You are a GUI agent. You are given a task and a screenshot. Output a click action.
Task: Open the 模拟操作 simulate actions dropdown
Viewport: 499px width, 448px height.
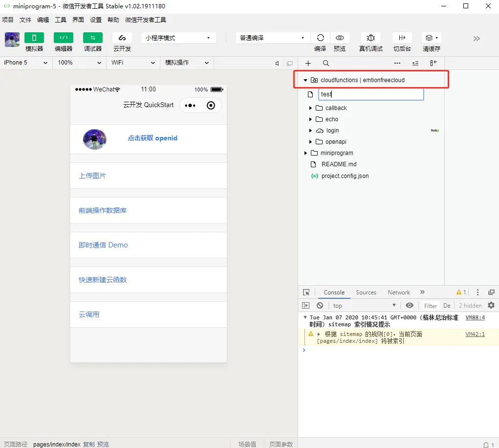coord(187,63)
